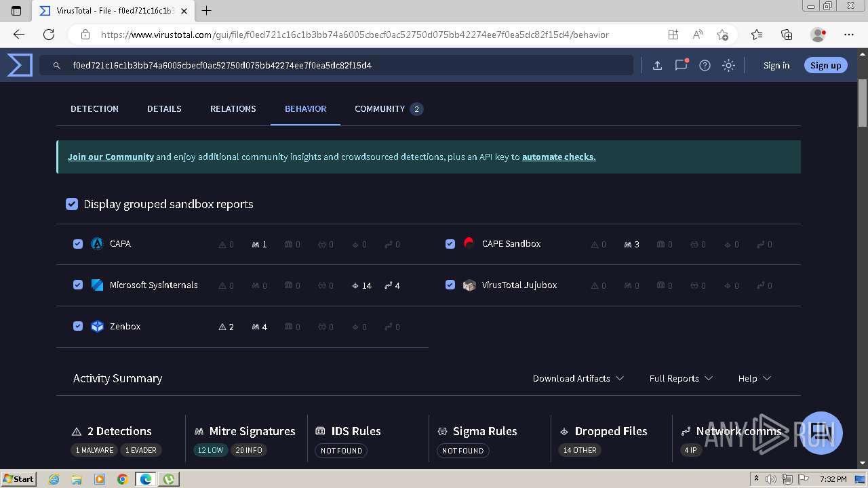Switch to the RELATIONS tab
This screenshot has width=868, height=488.
coord(233,108)
